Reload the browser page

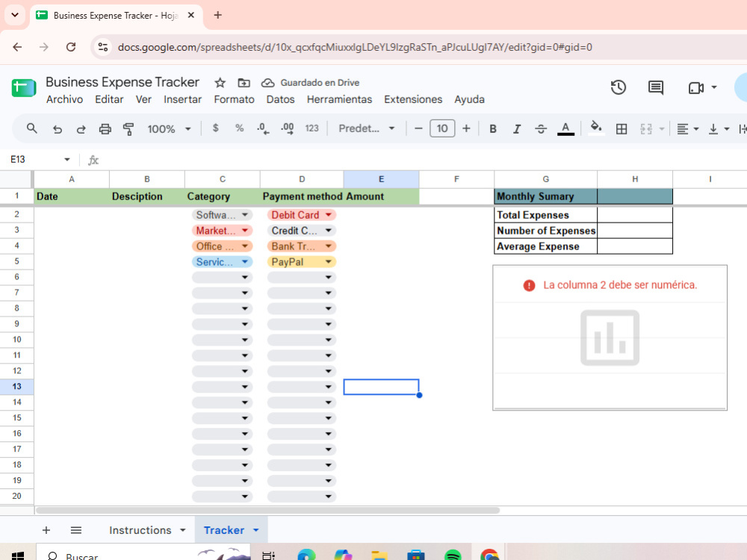[x=71, y=47]
